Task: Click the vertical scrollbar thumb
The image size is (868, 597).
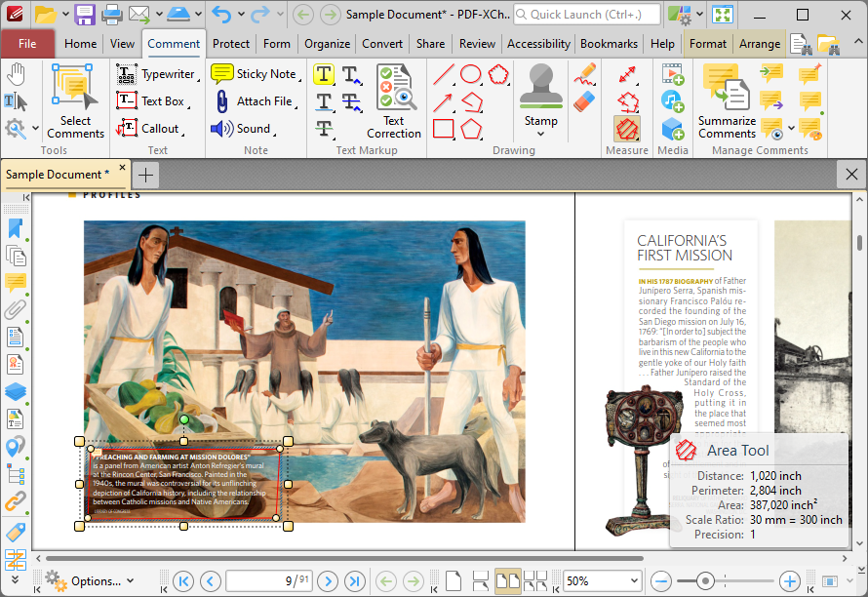Action: (859, 243)
